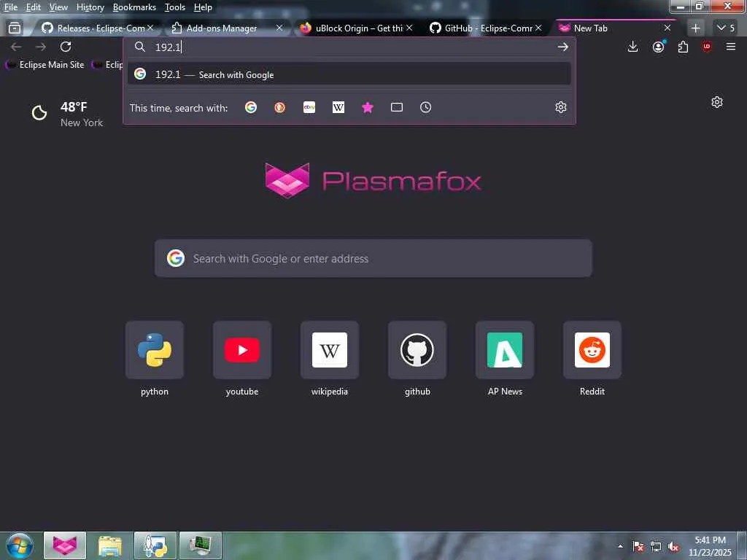The height and width of the screenshot is (560, 747).
Task: Click the Search with Google page field
Action: [x=373, y=258]
